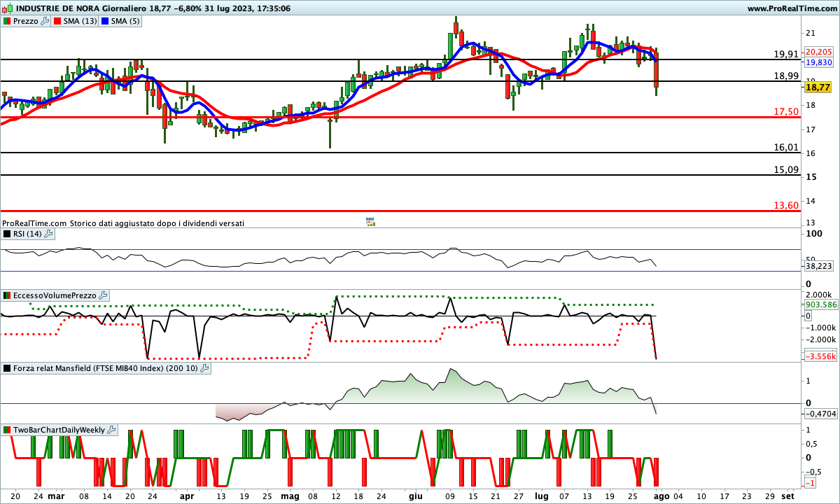Click the 'set' month label on time axis
Image resolution: width=840 pixels, height=504 pixels.
point(787,495)
